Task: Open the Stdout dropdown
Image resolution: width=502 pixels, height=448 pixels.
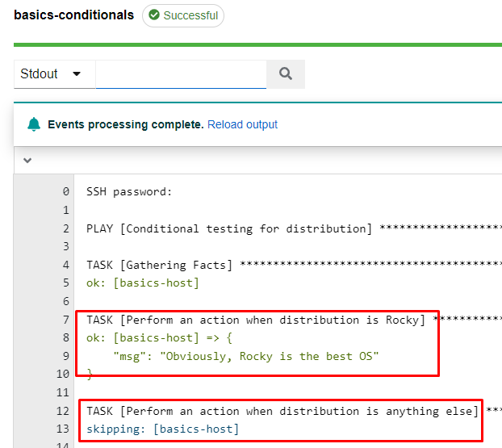Action: click(x=53, y=73)
